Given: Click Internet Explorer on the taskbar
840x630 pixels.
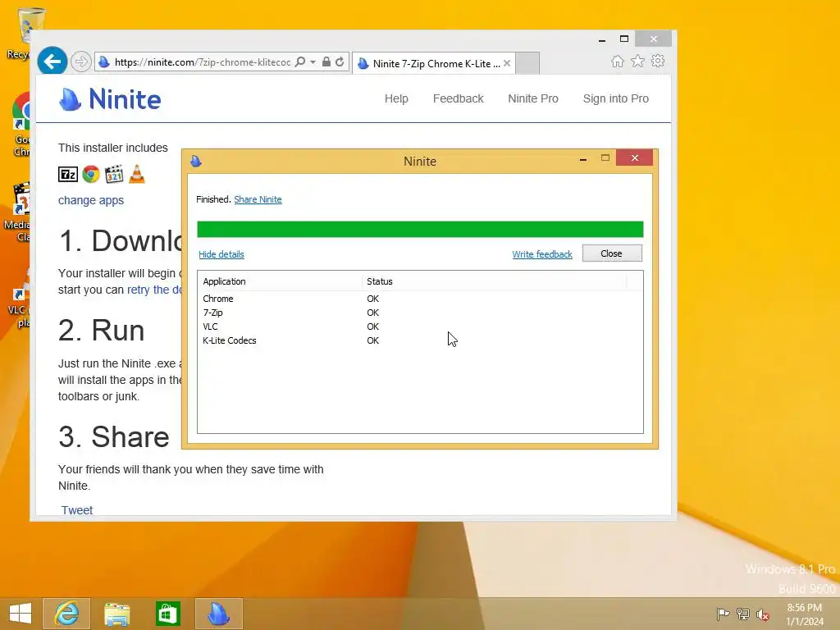Looking at the screenshot, I should coord(66,614).
